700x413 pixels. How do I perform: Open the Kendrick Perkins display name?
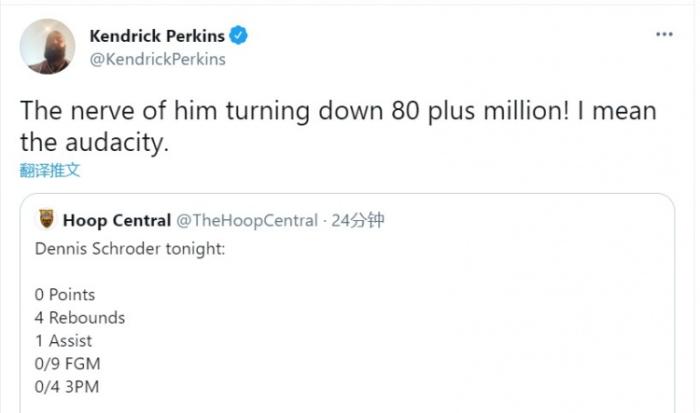pos(157,36)
